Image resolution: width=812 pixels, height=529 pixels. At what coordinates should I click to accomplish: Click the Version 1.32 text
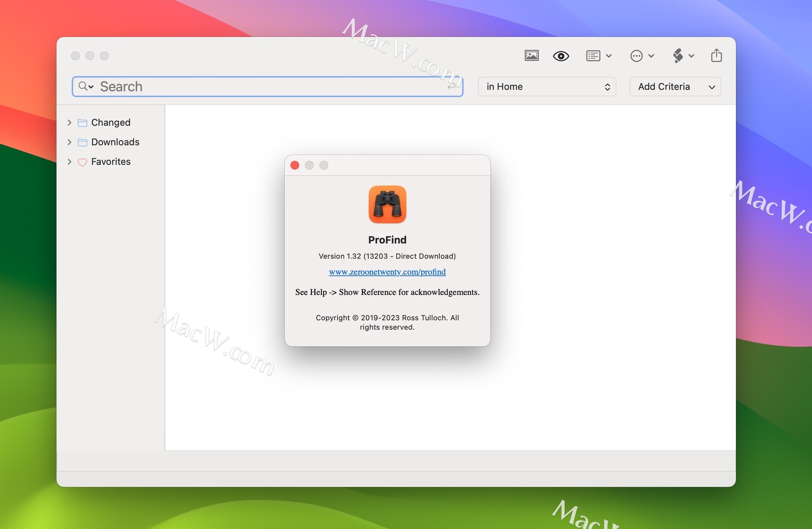pos(387,256)
